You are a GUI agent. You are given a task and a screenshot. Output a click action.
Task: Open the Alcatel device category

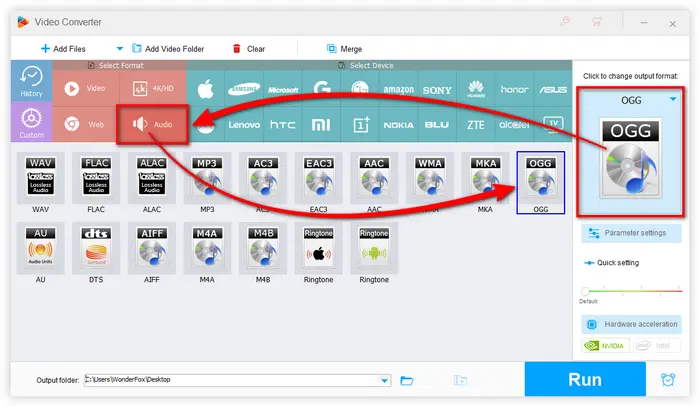click(514, 125)
